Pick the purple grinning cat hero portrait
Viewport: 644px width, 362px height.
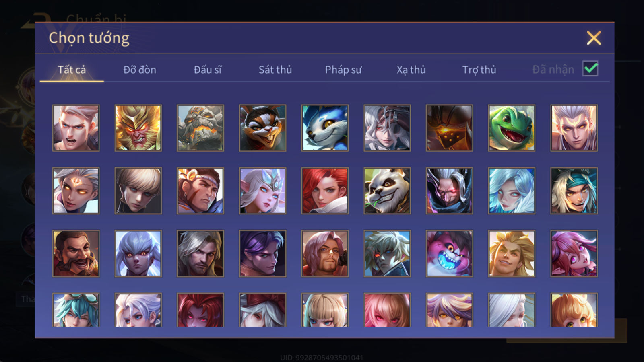pos(449,253)
